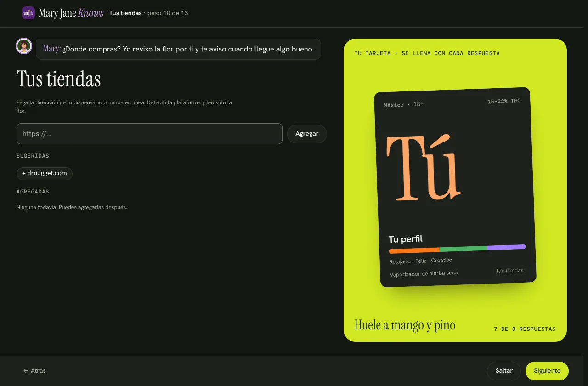Click 'Relajado · Feliz · Creativo' text
The image size is (588, 386).
coord(421,261)
